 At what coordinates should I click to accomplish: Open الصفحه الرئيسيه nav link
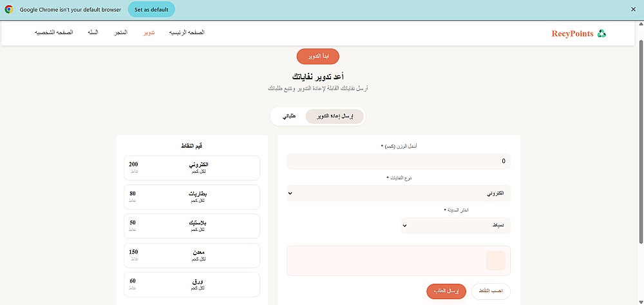187,32
